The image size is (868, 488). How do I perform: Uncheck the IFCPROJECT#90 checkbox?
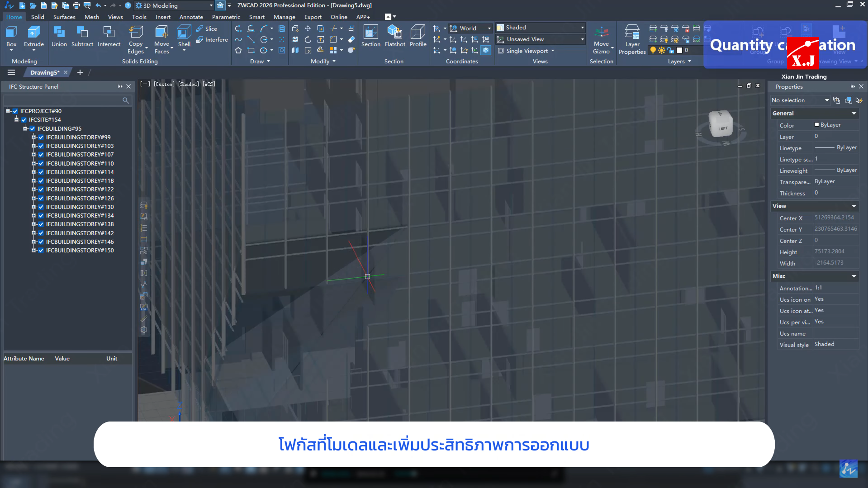(15, 111)
